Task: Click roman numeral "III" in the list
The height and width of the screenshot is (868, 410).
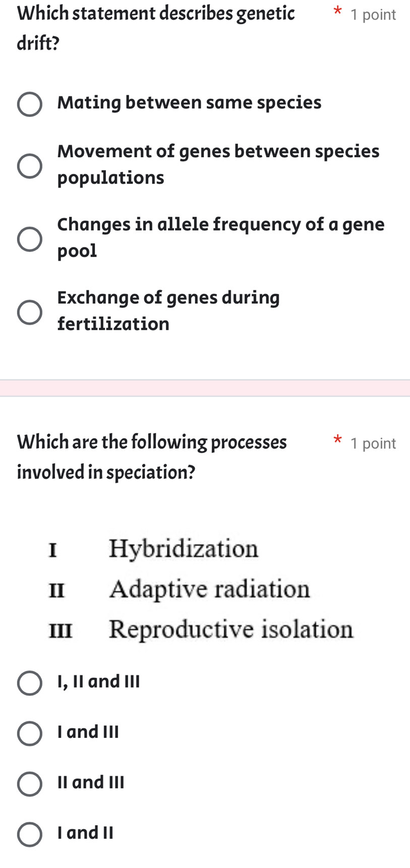Action: pyautogui.click(x=60, y=630)
